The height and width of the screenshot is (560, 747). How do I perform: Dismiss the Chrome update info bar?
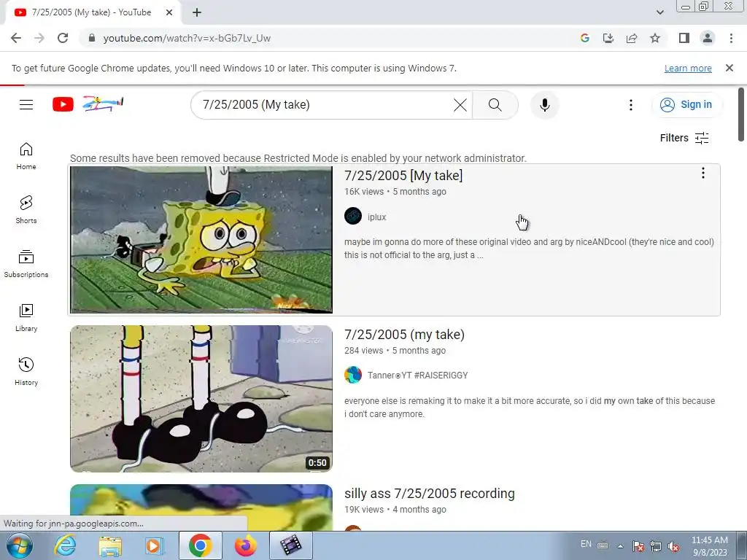pyautogui.click(x=729, y=68)
